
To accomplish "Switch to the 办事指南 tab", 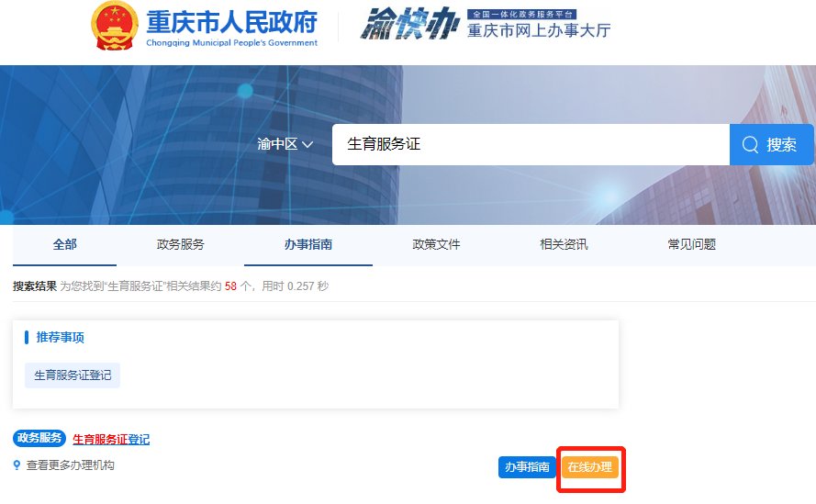I will click(x=308, y=244).
